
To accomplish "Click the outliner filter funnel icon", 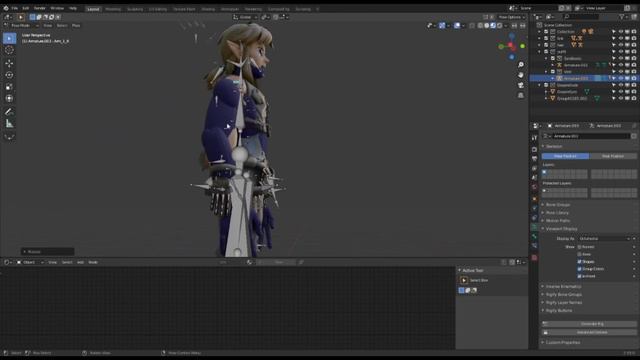I will (622, 17).
